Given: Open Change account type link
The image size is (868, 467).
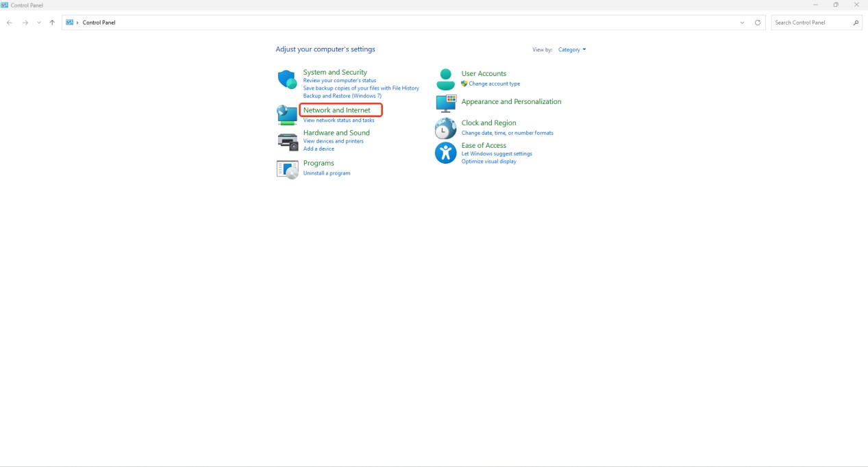Looking at the screenshot, I should (x=494, y=84).
